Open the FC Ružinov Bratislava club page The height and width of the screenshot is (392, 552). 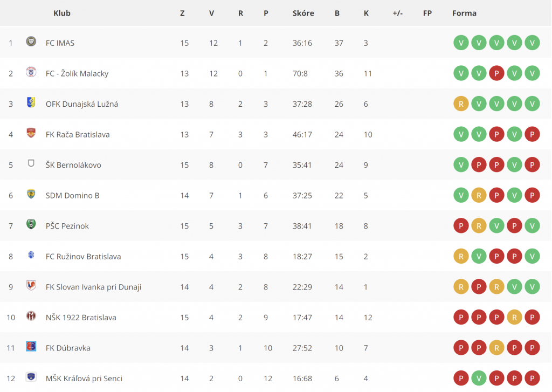pos(83,257)
